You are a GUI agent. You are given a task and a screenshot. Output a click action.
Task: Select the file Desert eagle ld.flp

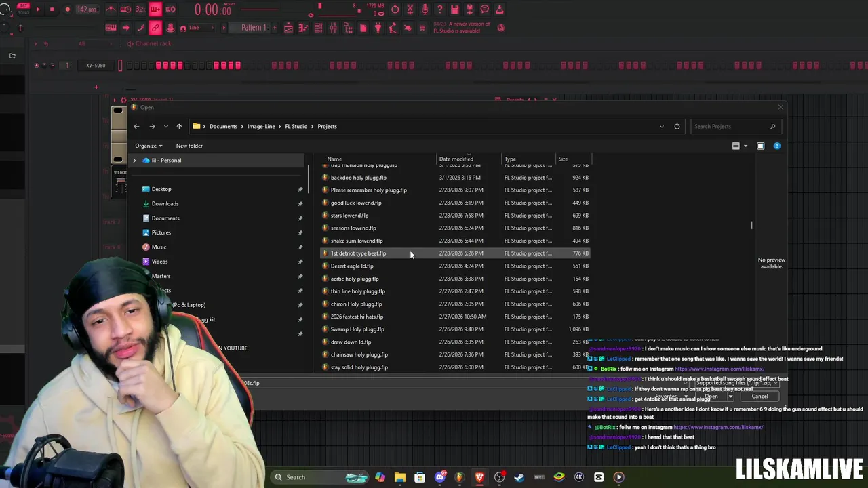pos(454,266)
